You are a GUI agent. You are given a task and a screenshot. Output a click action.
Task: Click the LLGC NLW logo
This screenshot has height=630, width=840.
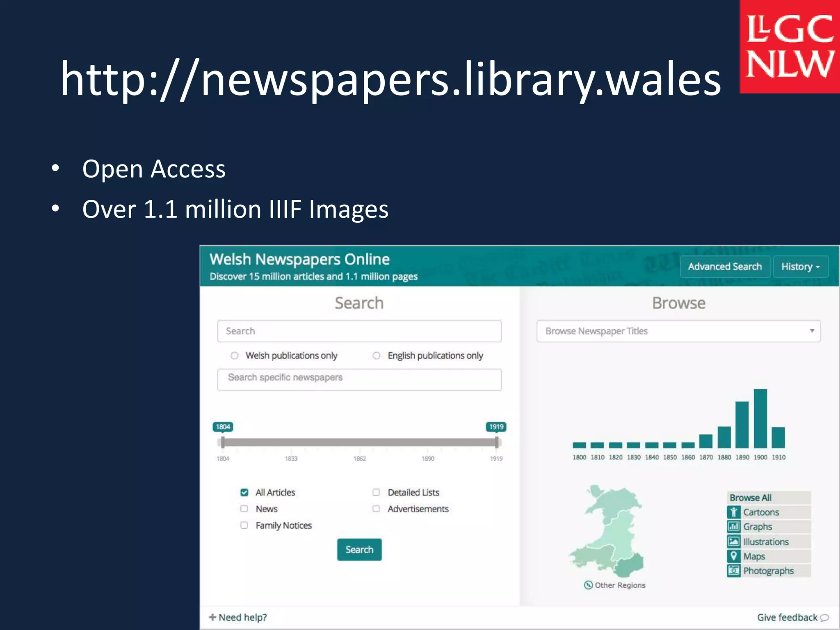tap(790, 47)
